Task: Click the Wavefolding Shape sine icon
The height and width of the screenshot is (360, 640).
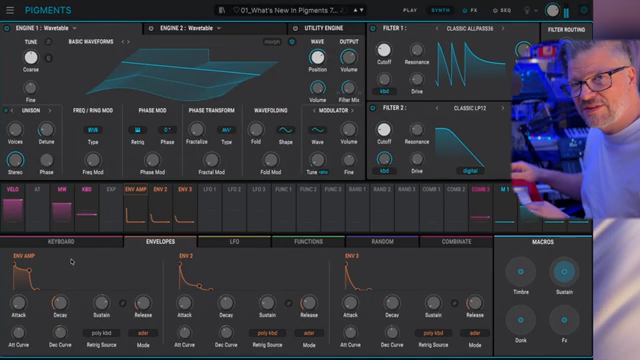Action: tap(285, 130)
